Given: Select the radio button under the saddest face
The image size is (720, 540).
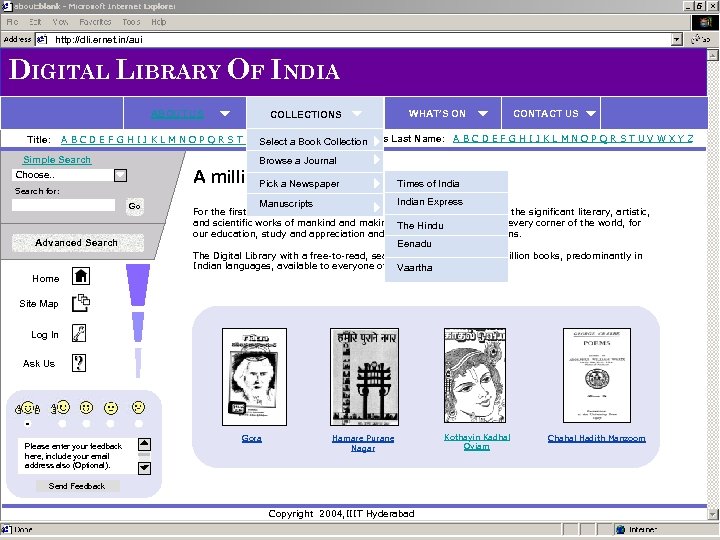Looking at the screenshot, I should point(138,423).
